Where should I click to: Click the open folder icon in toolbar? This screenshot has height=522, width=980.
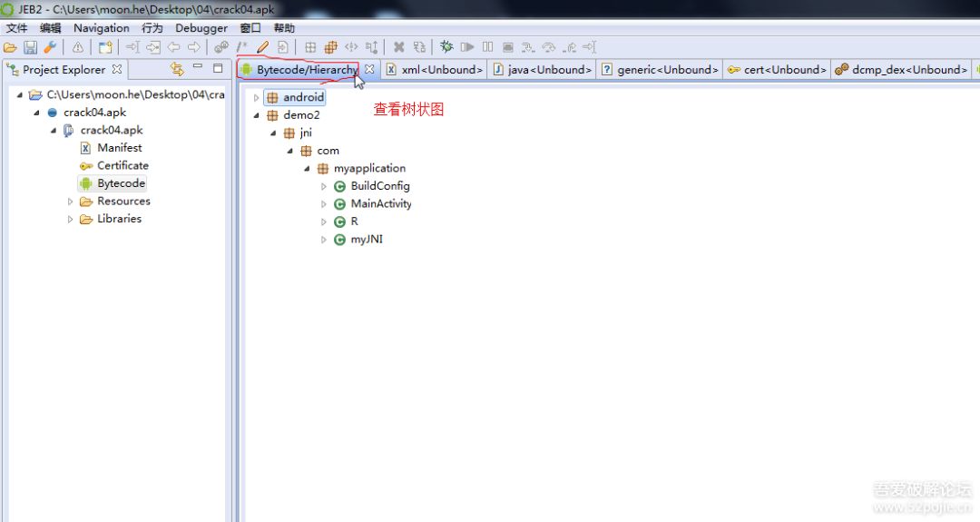point(10,47)
